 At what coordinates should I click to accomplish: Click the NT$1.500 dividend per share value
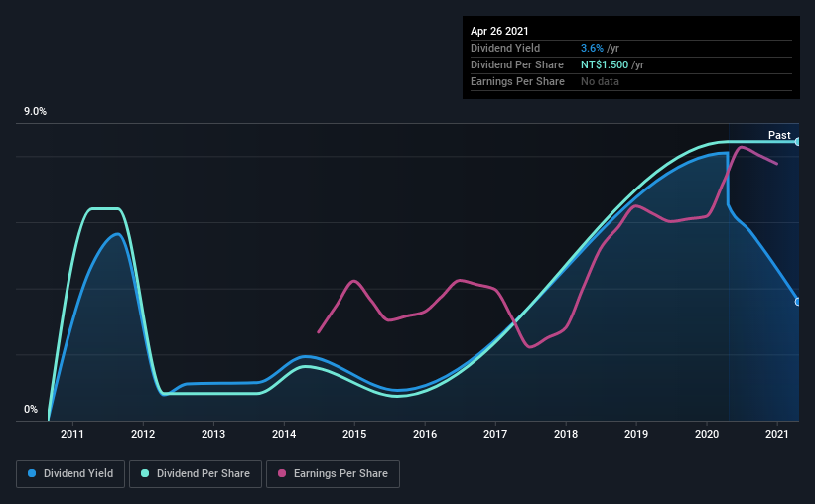[x=605, y=64]
